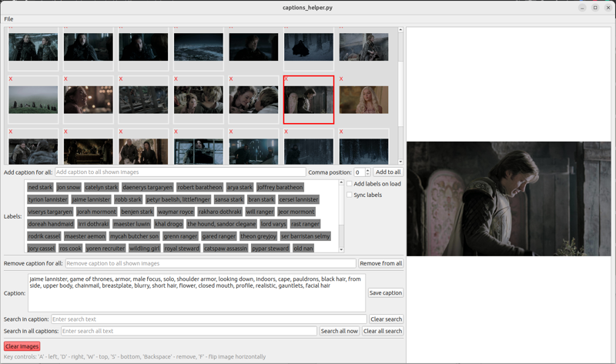The height and width of the screenshot is (364, 616).
Task: Apply the bran stark label
Action: (261, 199)
